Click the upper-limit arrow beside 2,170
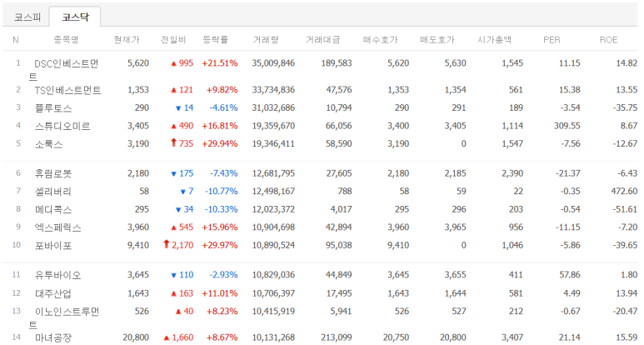Viewport: 644px width, 345px height. (x=167, y=244)
